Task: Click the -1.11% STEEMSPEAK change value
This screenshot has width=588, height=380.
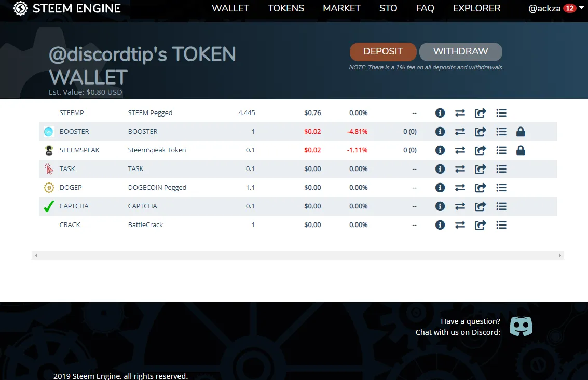Action: point(357,150)
